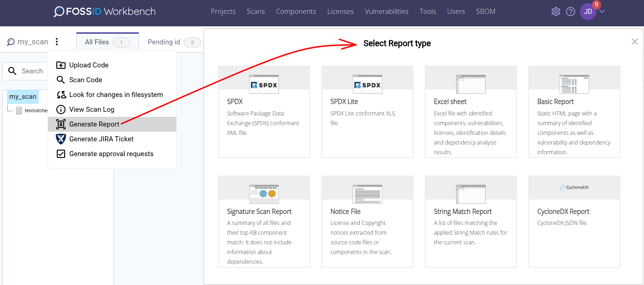Select the Excel sheet report card
Screen dimensions: 644x285
[471, 111]
